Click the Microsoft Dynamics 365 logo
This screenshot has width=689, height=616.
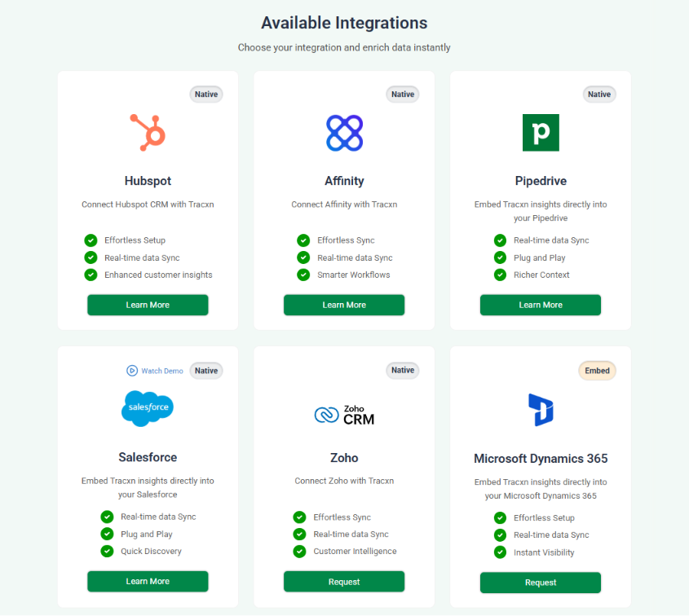[x=541, y=410]
